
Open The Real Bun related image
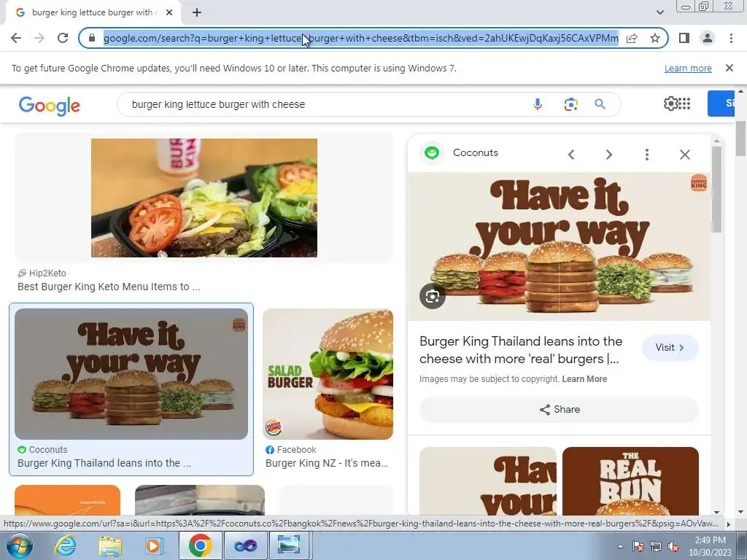pyautogui.click(x=630, y=481)
